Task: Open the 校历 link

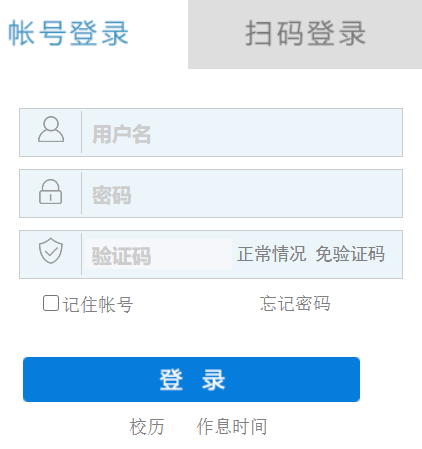Action: pos(147,426)
